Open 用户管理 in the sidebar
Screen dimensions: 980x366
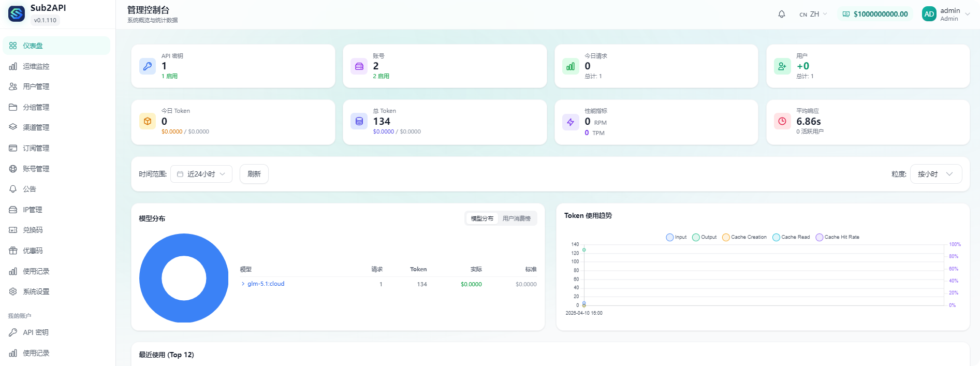(x=36, y=86)
